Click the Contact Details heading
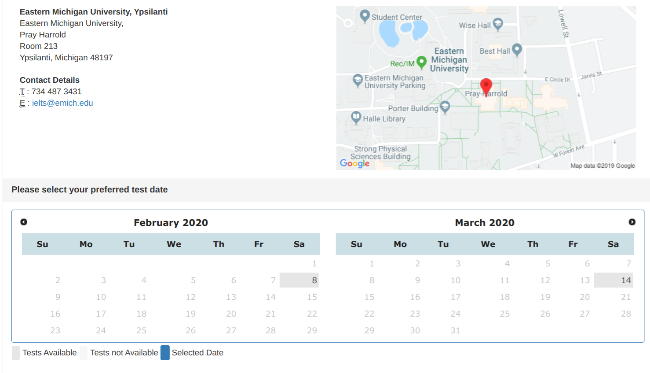Image resolution: width=650 pixels, height=373 pixels. pos(49,80)
